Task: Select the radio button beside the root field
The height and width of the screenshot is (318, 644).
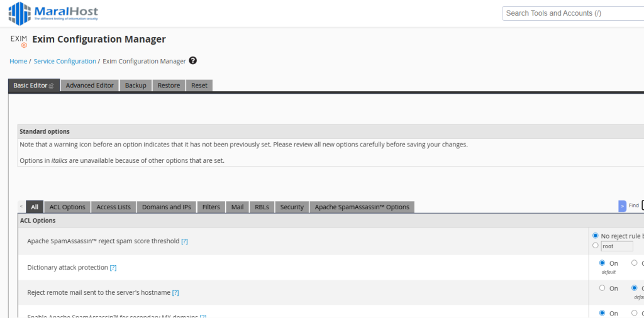Action: 595,246
